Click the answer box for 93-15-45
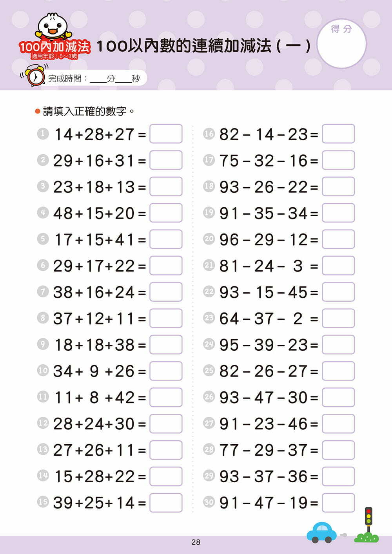 338,292
